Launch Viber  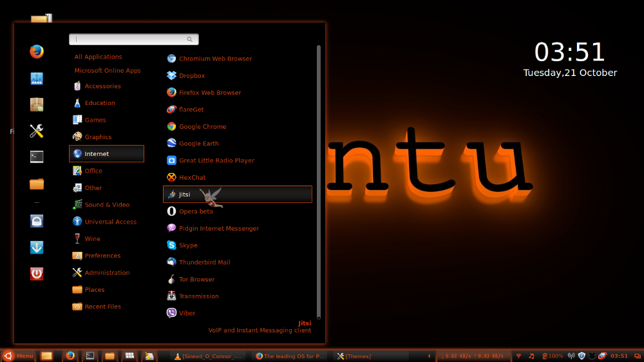(238, 313)
